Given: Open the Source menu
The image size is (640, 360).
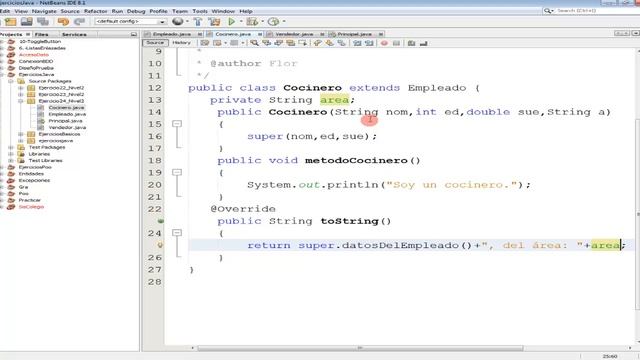Looking at the screenshot, I should point(70,11).
